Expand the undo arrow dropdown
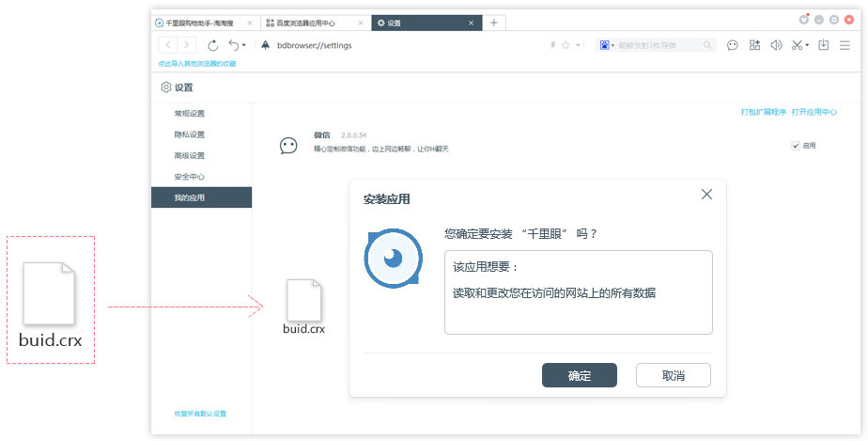This screenshot has height=441, width=868. point(244,45)
